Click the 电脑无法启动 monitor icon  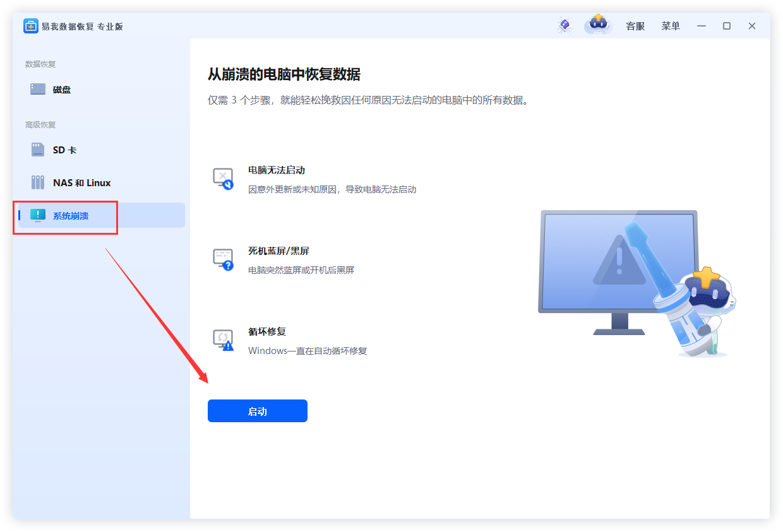tap(222, 178)
